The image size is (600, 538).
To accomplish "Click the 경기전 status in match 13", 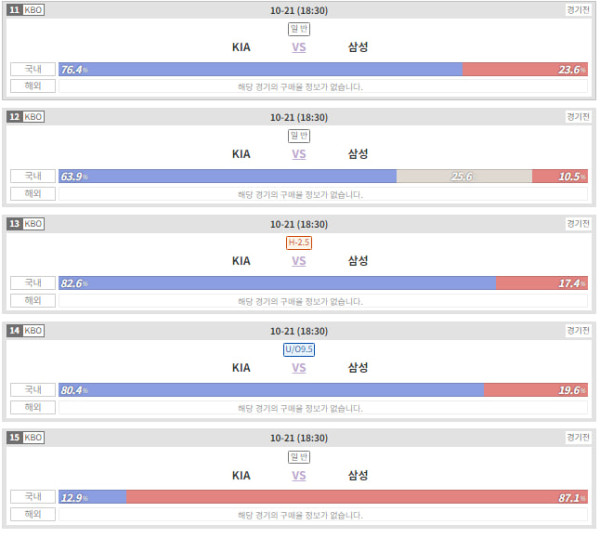I will [x=578, y=224].
